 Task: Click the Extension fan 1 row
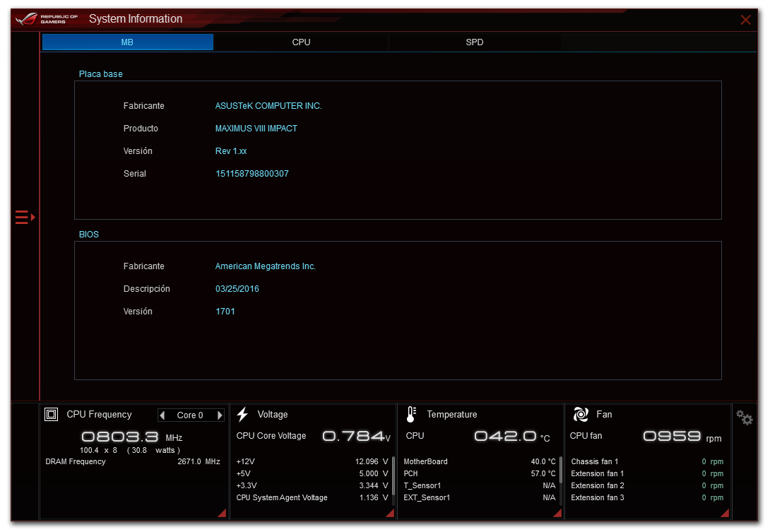pyautogui.click(x=647, y=473)
